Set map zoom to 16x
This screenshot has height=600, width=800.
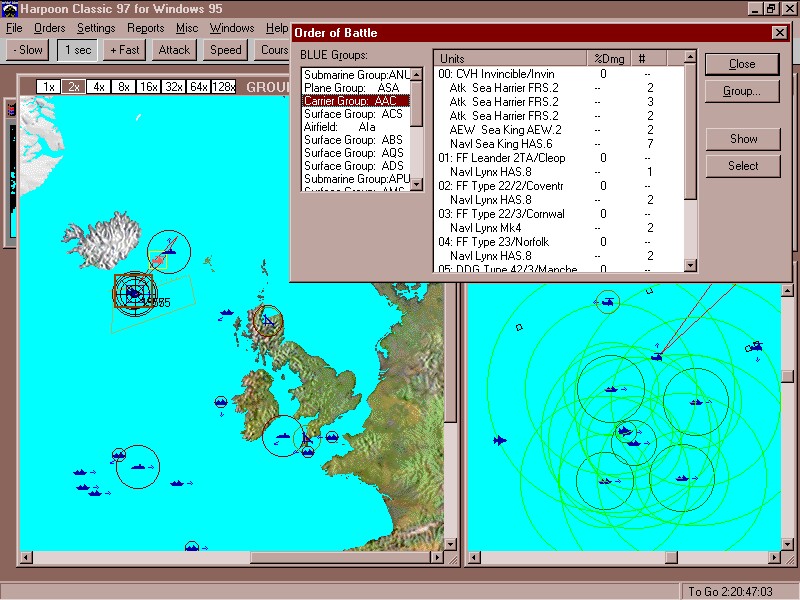tap(148, 87)
